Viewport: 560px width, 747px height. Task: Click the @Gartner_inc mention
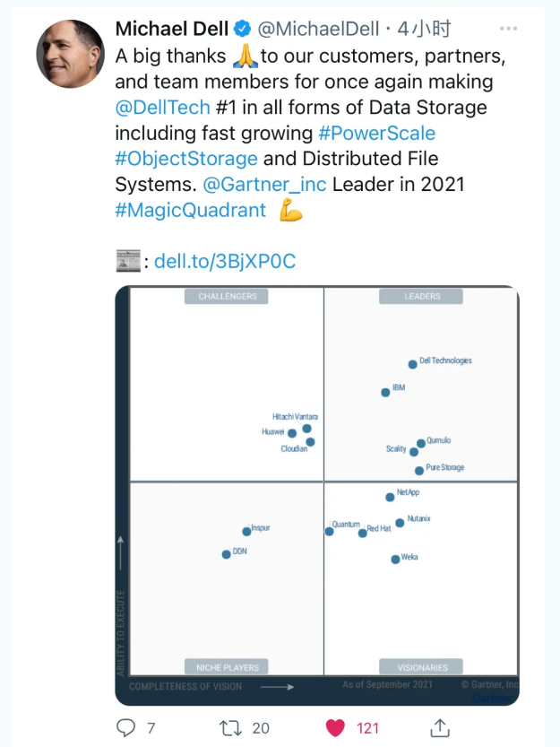[x=265, y=185]
